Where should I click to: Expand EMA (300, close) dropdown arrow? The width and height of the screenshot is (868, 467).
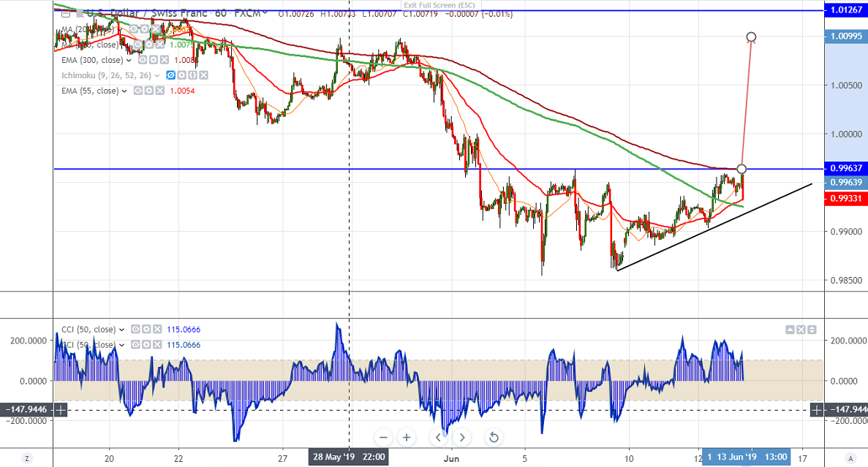[x=129, y=61]
